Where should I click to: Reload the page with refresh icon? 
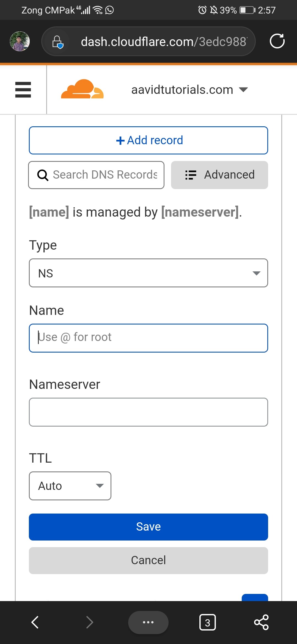coord(277,41)
